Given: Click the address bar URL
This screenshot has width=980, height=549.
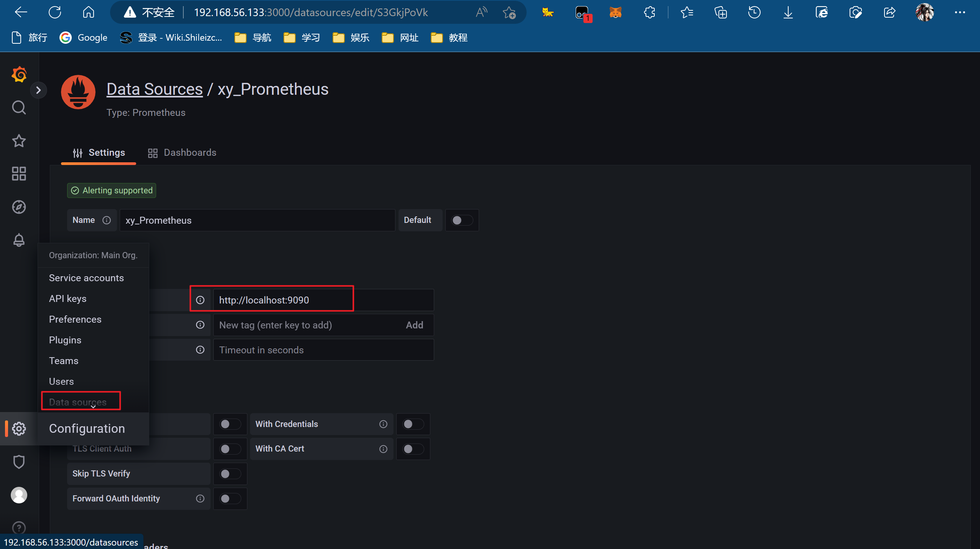Looking at the screenshot, I should (x=311, y=13).
